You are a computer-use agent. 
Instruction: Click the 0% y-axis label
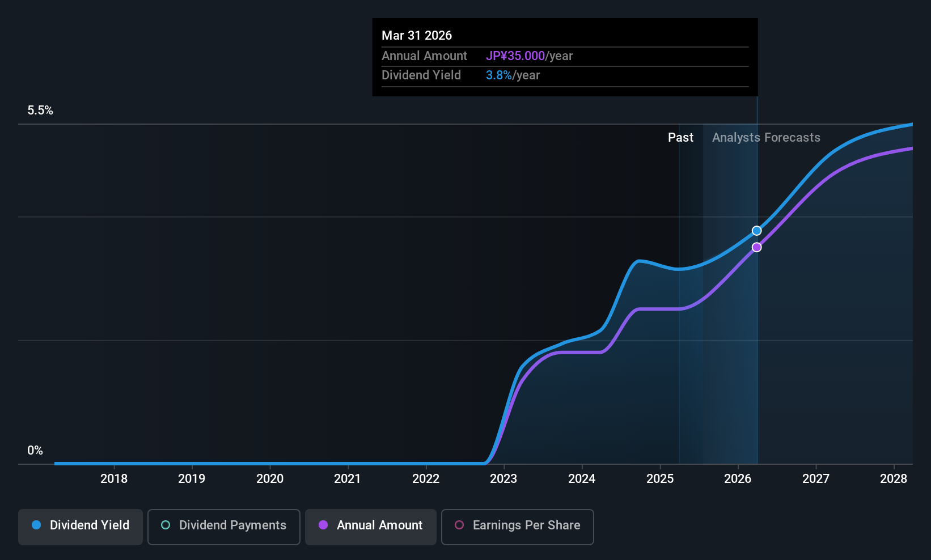35,451
